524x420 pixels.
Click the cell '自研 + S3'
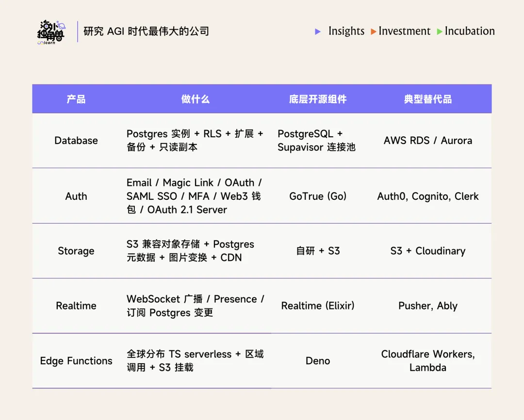(318, 251)
